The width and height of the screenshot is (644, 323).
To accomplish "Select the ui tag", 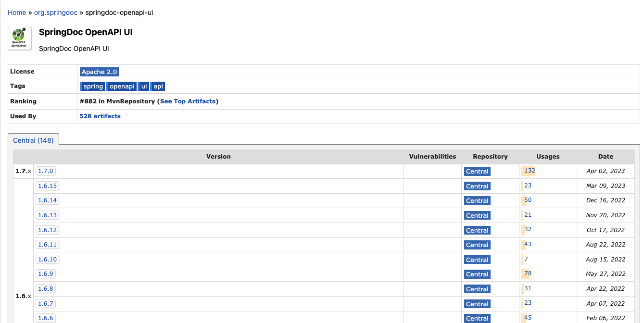I will (144, 87).
